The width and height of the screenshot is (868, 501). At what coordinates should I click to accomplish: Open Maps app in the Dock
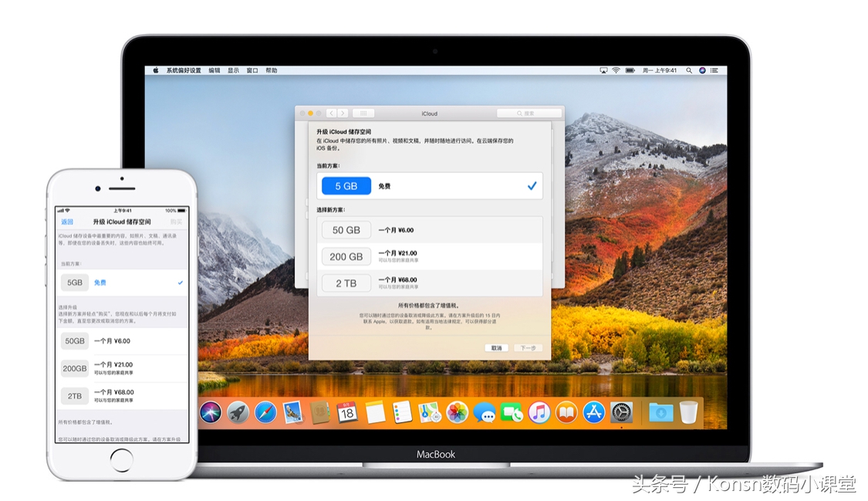click(430, 412)
